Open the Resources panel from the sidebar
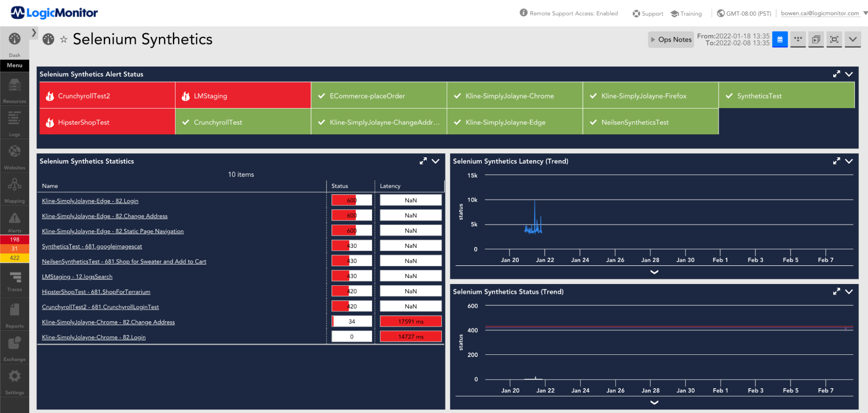868x413 pixels. click(14, 89)
